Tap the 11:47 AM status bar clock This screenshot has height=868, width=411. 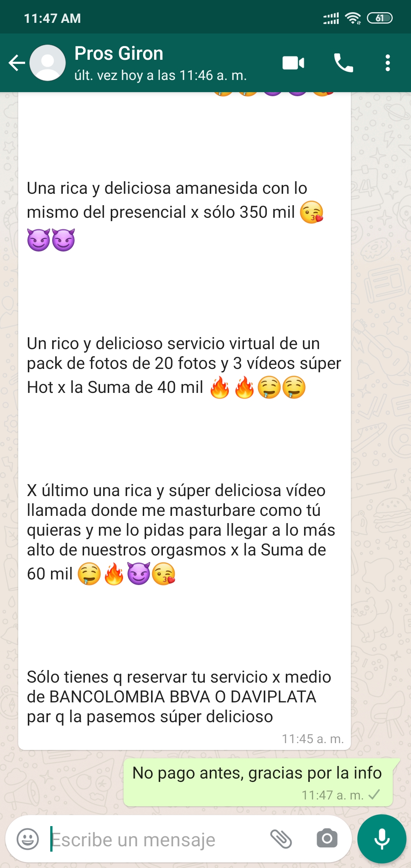tap(53, 18)
